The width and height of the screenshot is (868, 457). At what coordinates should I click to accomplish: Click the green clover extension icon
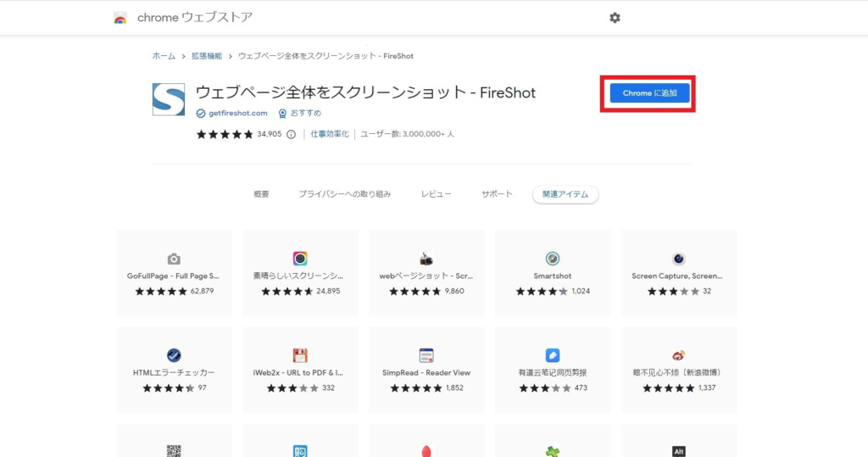tap(553, 451)
